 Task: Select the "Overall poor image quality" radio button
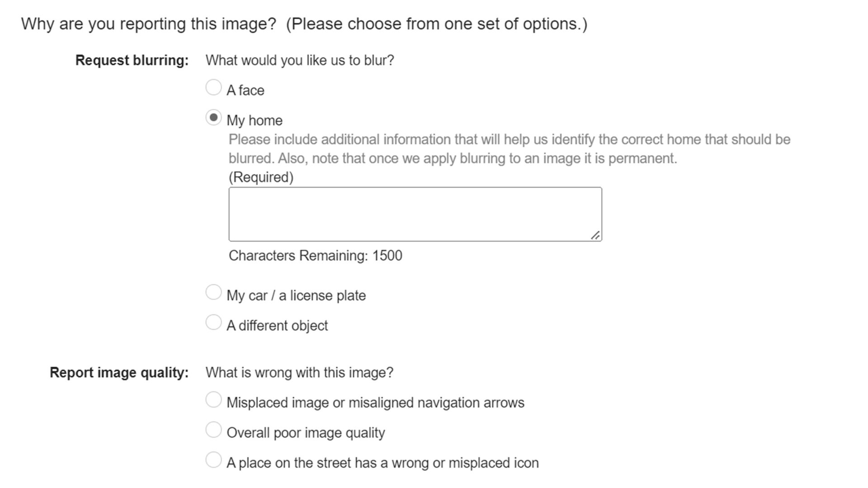click(213, 430)
